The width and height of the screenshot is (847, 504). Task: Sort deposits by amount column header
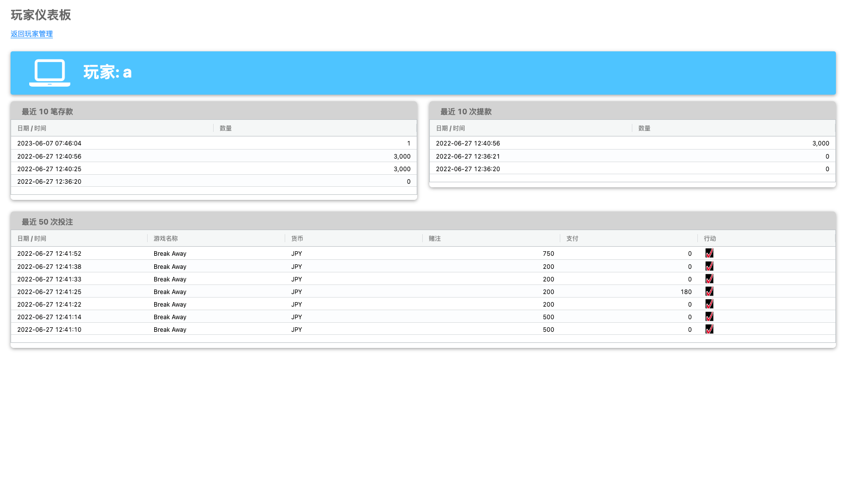pos(226,128)
